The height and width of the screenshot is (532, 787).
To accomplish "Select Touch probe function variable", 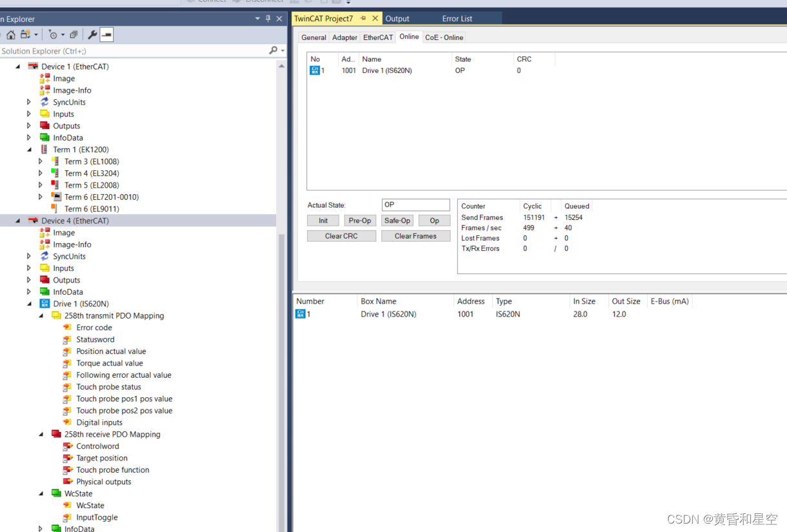I will coord(113,470).
